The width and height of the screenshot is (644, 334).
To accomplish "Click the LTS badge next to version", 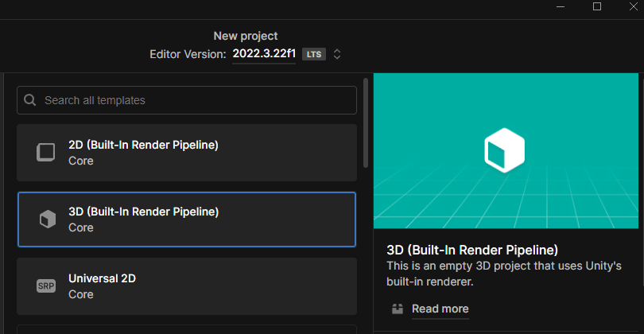I will tap(314, 54).
